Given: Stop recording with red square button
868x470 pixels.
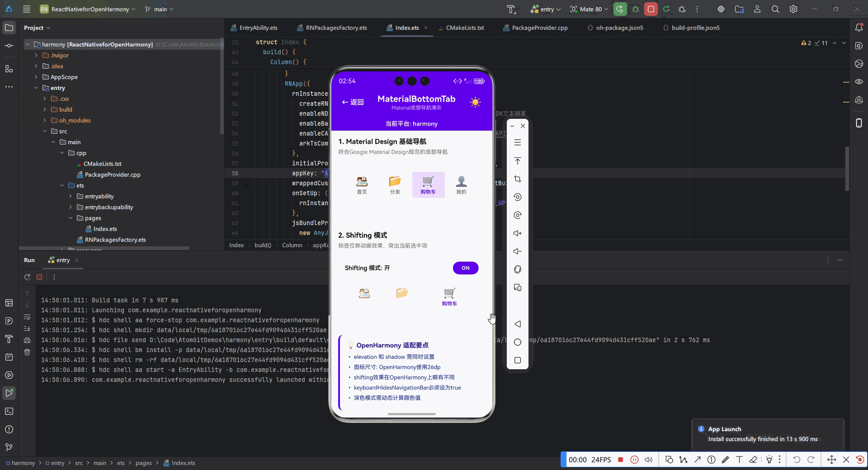Looking at the screenshot, I should pyautogui.click(x=621, y=460).
